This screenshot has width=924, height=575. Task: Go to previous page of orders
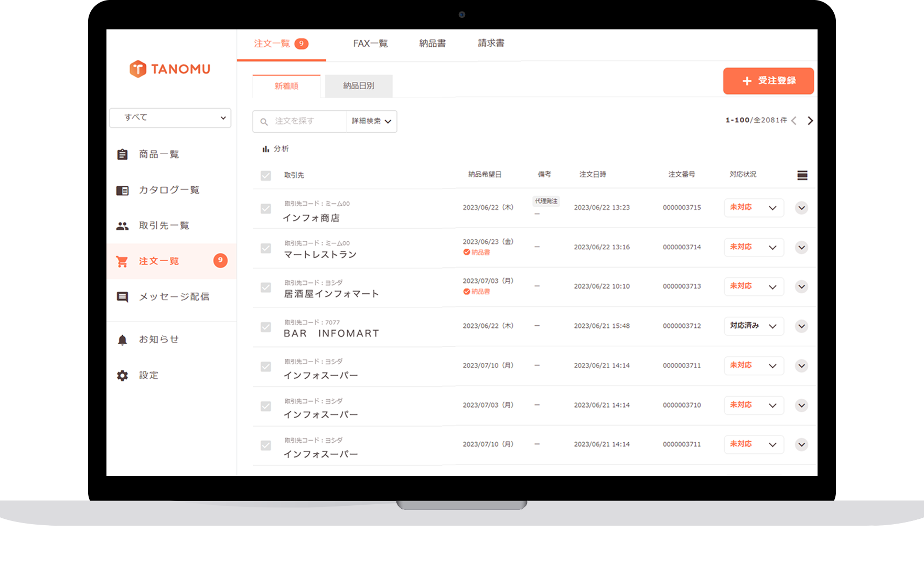794,121
